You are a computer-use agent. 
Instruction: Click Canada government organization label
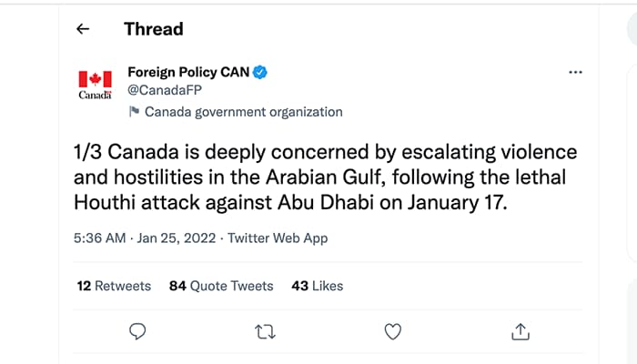coord(244,112)
